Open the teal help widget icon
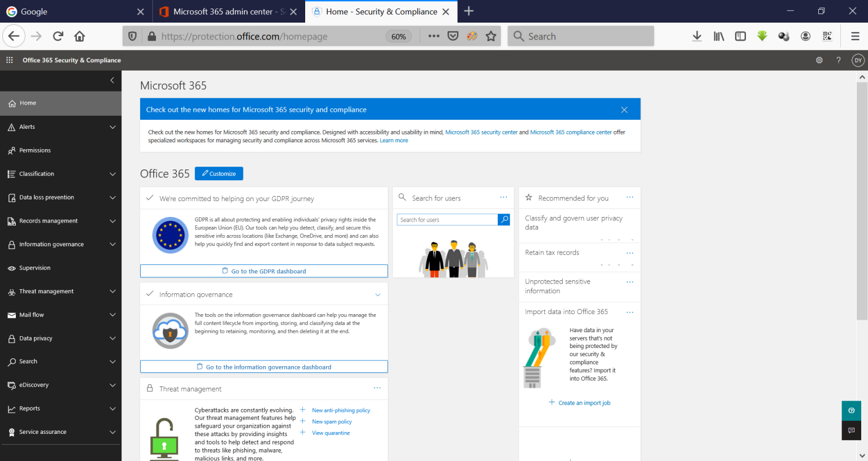The image size is (868, 461). click(x=851, y=411)
